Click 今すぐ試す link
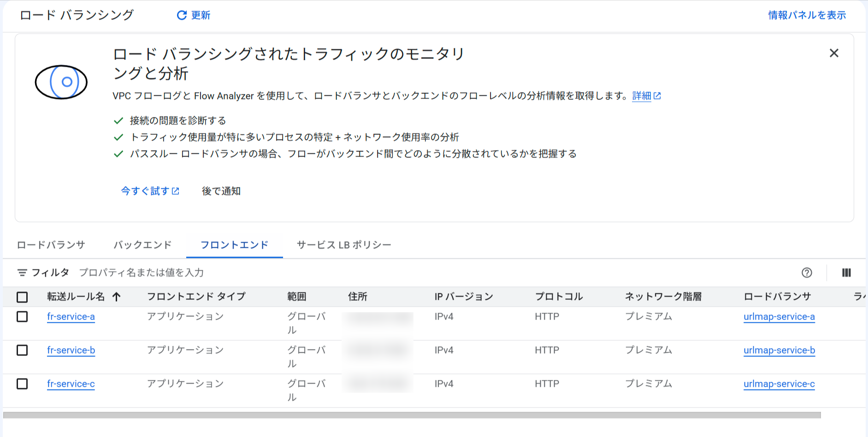This screenshot has width=868, height=437. tap(150, 191)
